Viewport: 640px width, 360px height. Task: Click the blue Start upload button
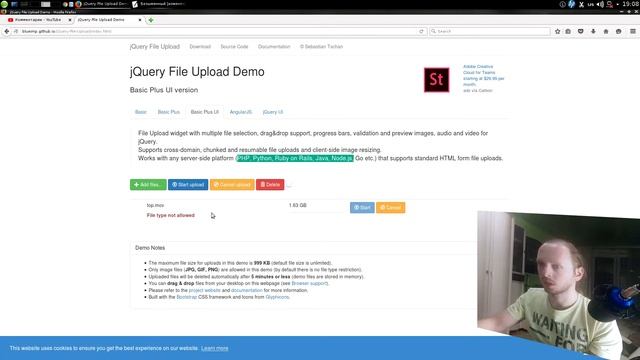coord(188,184)
